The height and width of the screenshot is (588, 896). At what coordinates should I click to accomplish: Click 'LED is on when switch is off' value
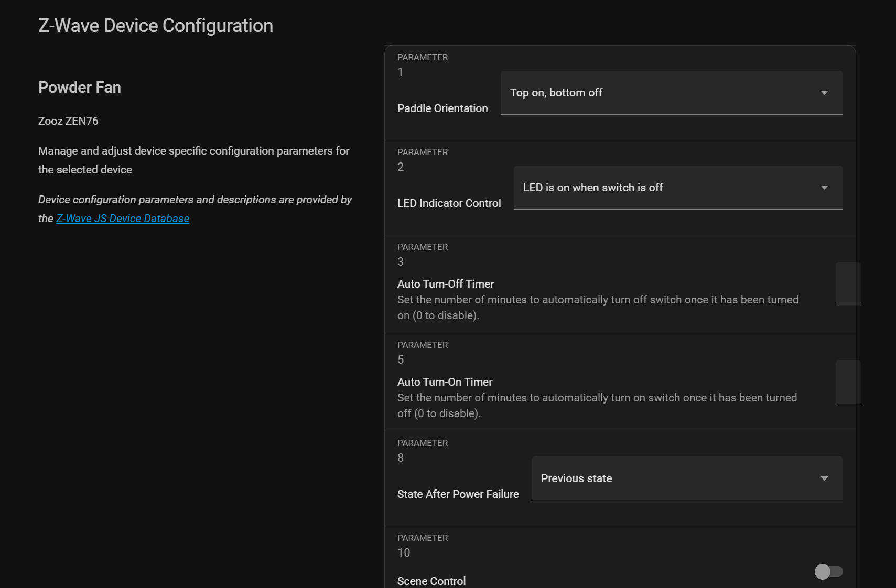point(593,187)
